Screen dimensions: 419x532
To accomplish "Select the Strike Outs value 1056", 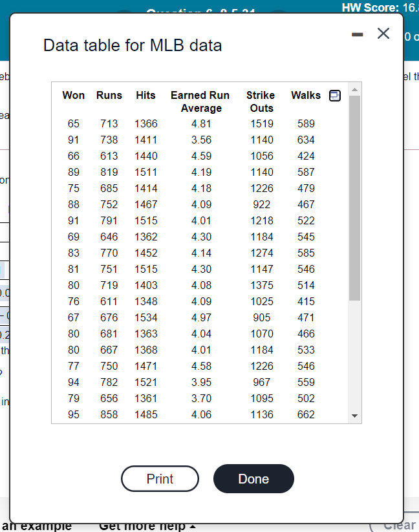I will point(262,156).
